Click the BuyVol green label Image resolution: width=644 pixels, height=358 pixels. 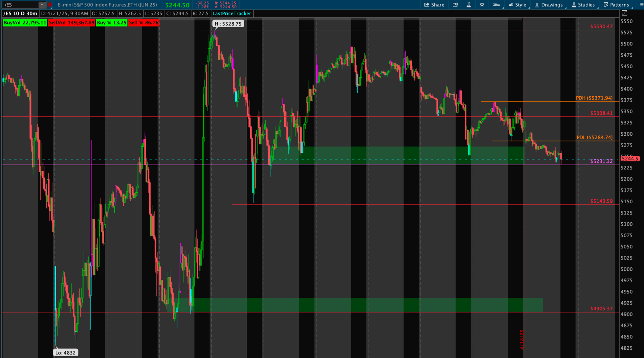[25, 23]
